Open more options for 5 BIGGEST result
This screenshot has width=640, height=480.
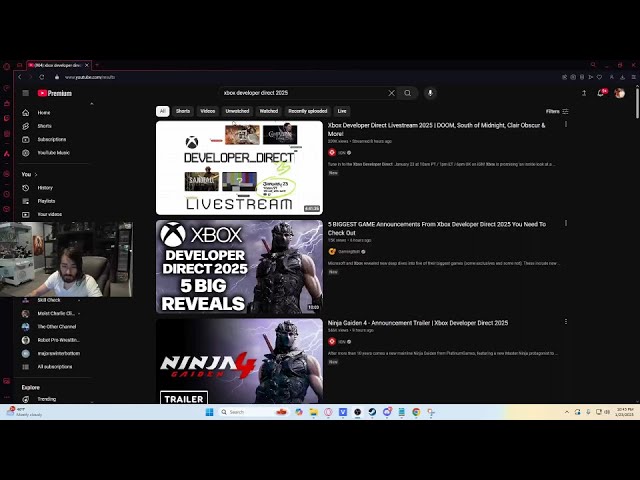coord(566,223)
